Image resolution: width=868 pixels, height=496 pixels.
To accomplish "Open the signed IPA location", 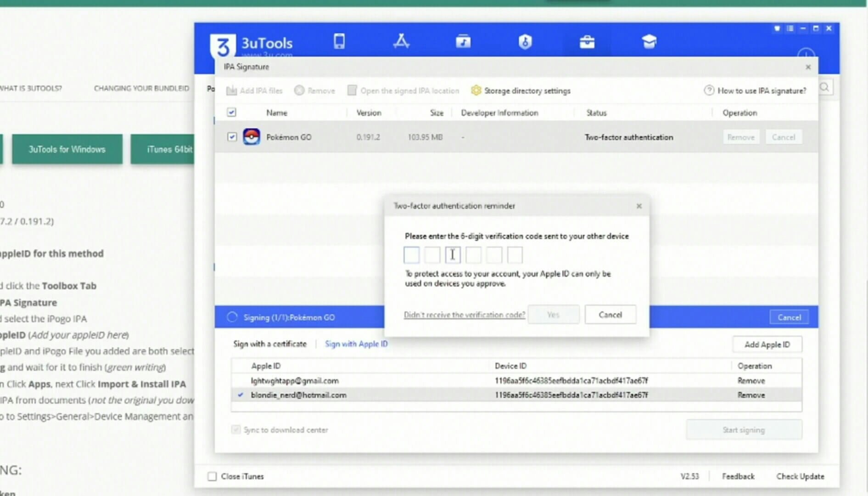I will (x=403, y=90).
